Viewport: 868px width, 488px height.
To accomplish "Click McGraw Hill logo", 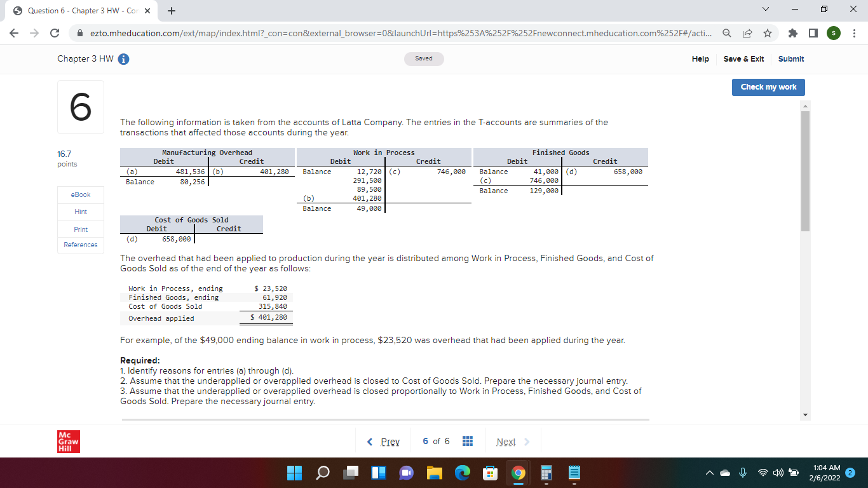I will pyautogui.click(x=69, y=441).
